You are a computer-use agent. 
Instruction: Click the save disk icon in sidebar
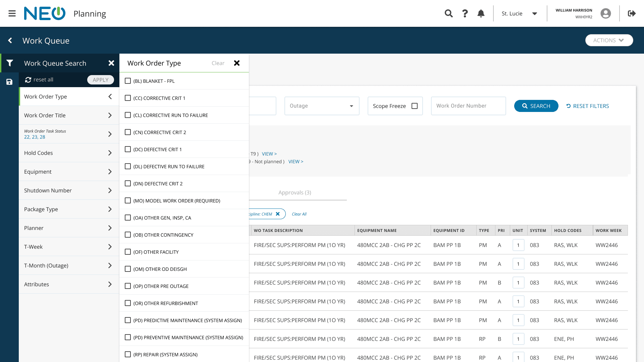[x=9, y=82]
